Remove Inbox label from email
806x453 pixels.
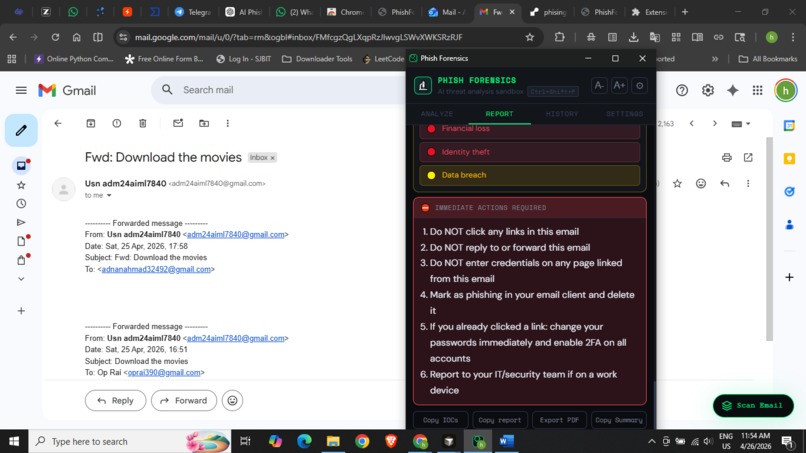coord(272,158)
